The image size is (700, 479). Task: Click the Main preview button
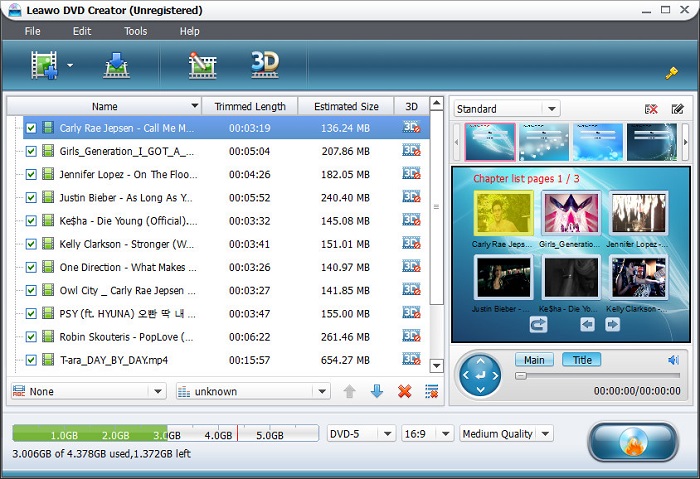[534, 360]
